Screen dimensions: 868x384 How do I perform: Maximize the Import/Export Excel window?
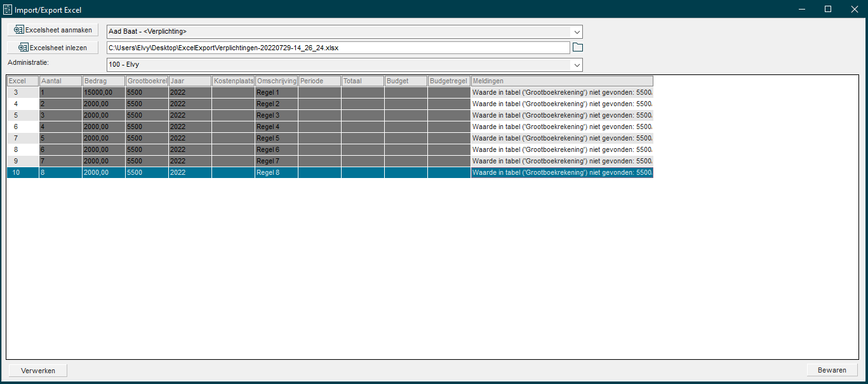(827, 10)
